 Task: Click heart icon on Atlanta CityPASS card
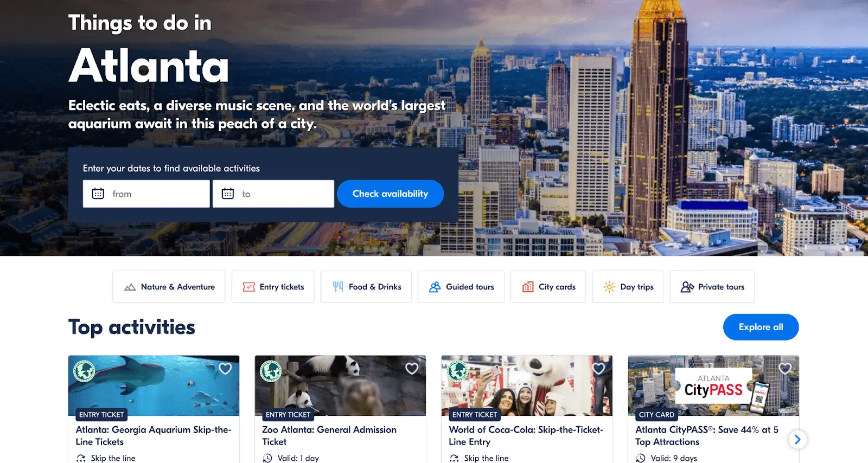pos(785,369)
